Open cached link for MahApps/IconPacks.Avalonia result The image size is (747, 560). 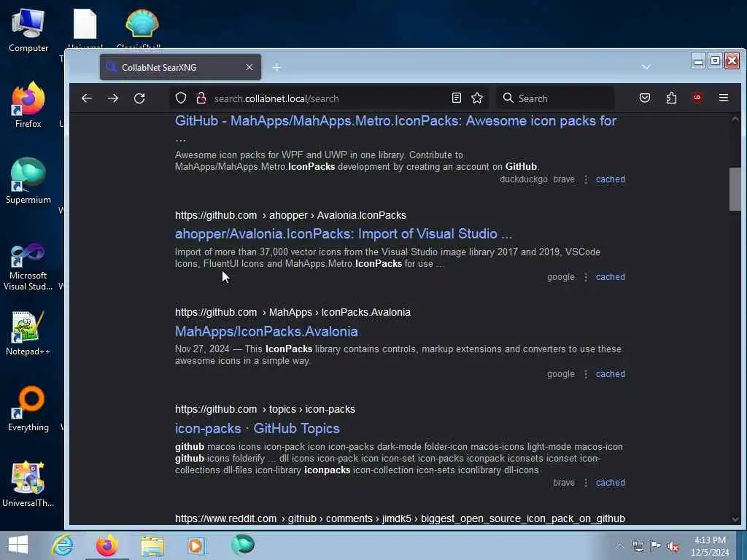[611, 374]
